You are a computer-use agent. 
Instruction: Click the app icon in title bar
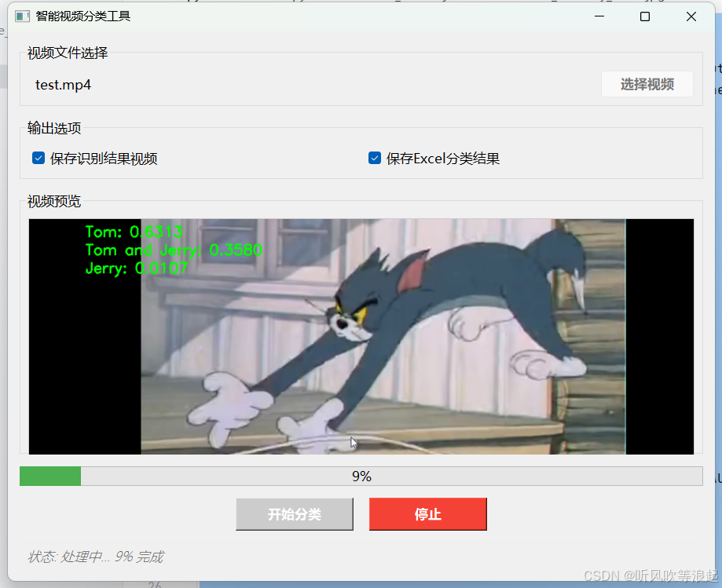tap(22, 16)
